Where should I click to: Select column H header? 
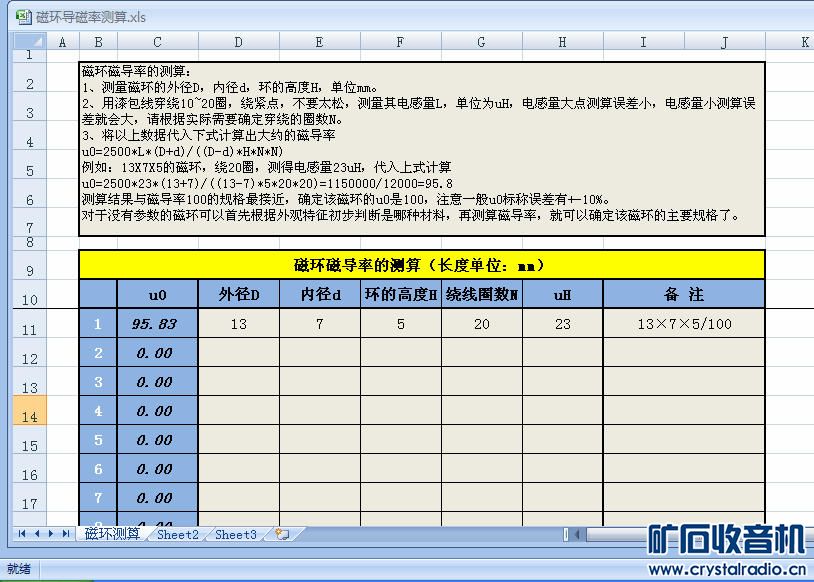563,42
